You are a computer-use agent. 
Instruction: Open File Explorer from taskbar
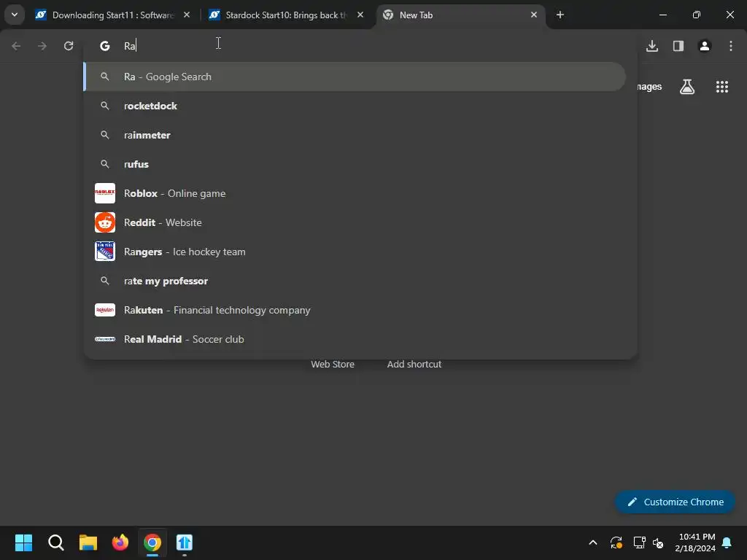point(88,542)
